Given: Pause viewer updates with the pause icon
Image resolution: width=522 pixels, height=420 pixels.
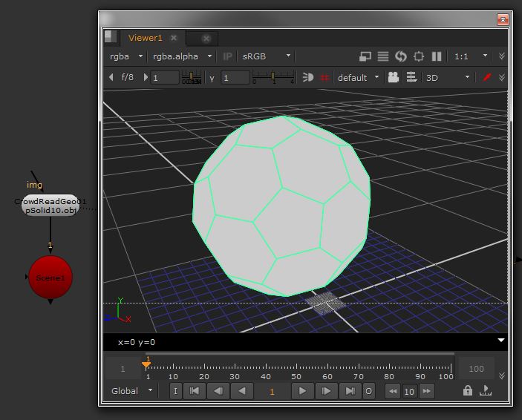Looking at the screenshot, I should (437, 56).
